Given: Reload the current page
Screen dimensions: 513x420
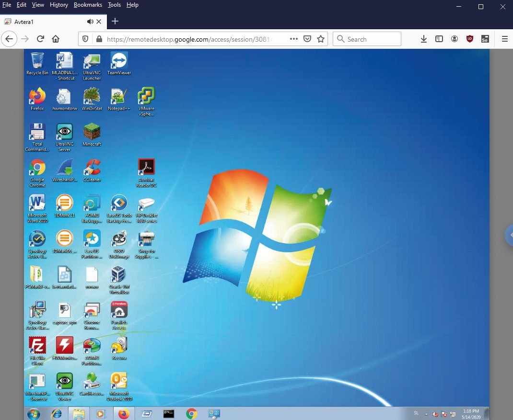Looking at the screenshot, I should (x=40, y=39).
